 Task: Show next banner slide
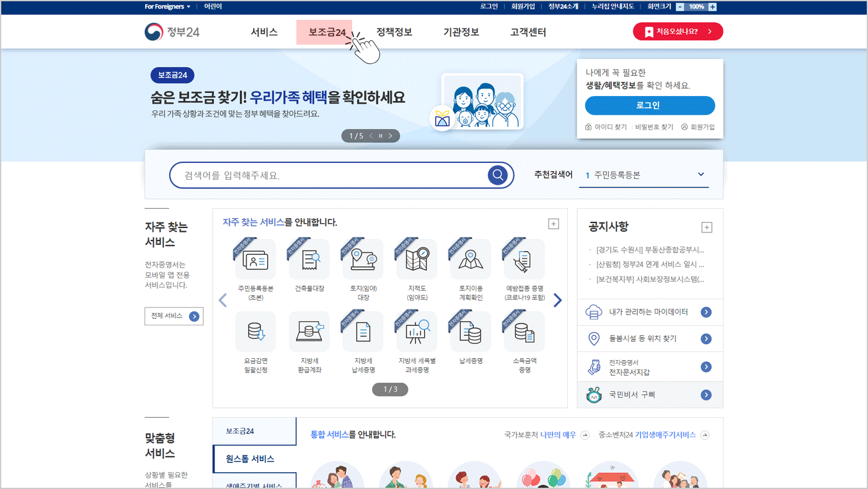[x=391, y=136]
